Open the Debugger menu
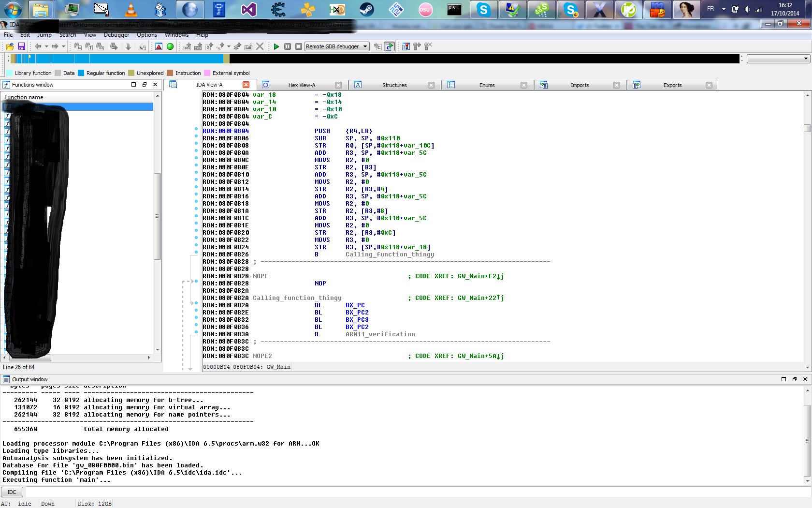This screenshot has width=812, height=508. click(116, 35)
